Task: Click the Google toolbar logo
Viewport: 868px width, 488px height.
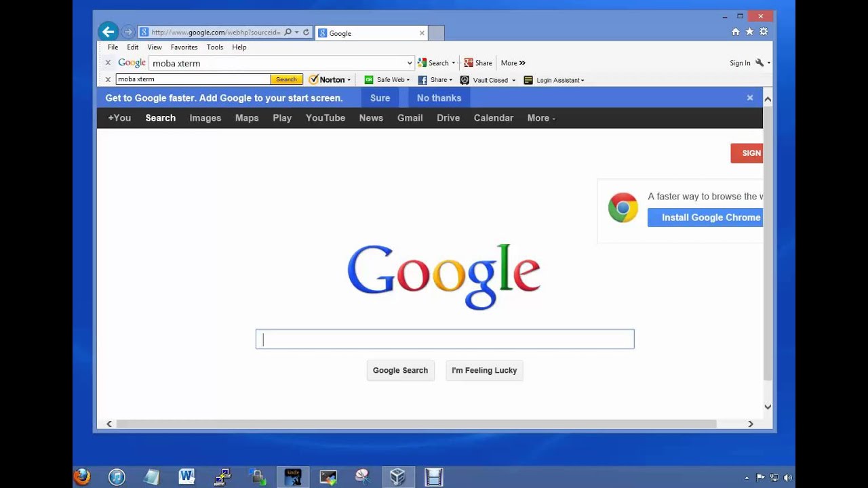Action: click(132, 62)
